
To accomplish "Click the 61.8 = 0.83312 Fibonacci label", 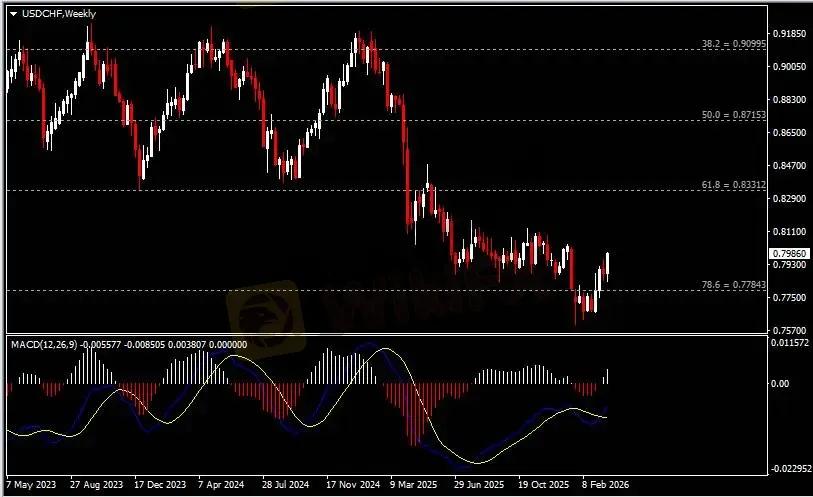I will tap(733, 184).
